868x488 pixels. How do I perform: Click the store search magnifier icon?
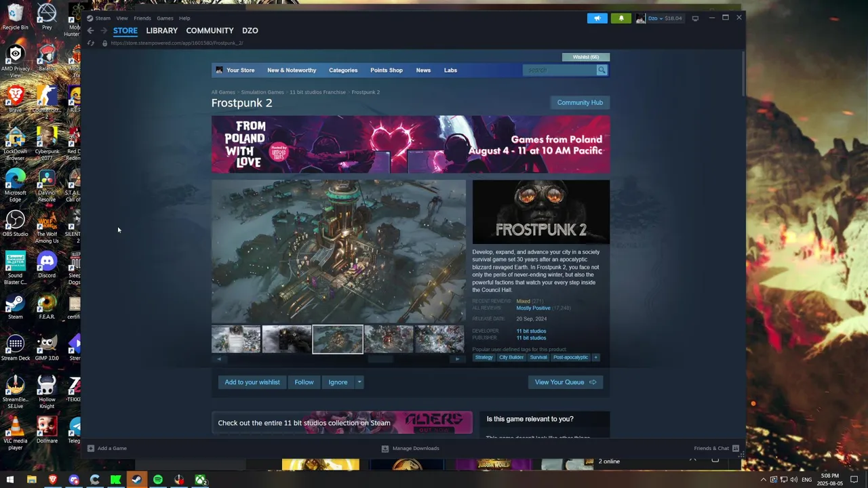(x=601, y=70)
